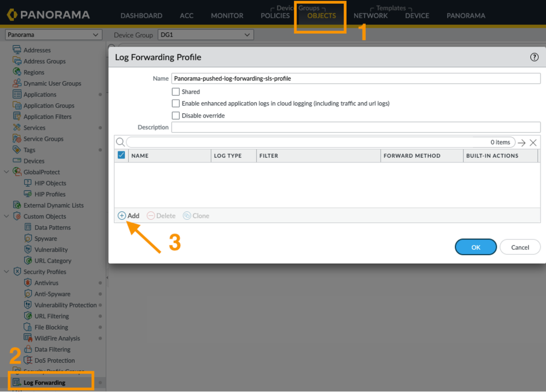Click the help question mark icon
Screen dimensions: 546x392
tap(534, 57)
